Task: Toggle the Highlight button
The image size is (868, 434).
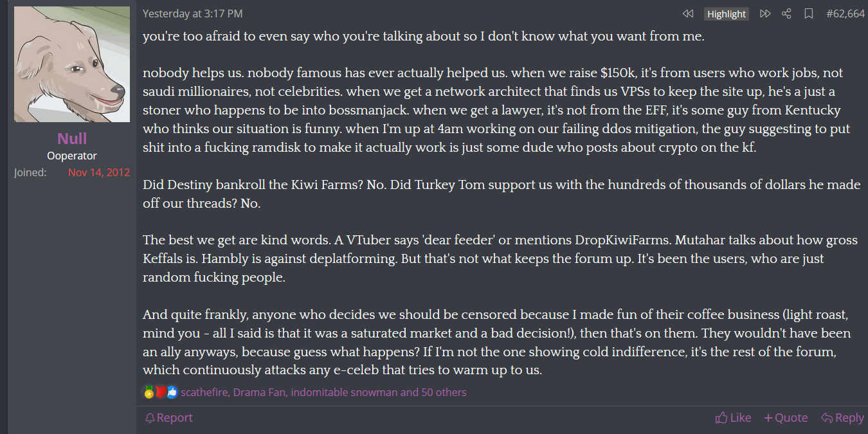Action: (x=727, y=14)
